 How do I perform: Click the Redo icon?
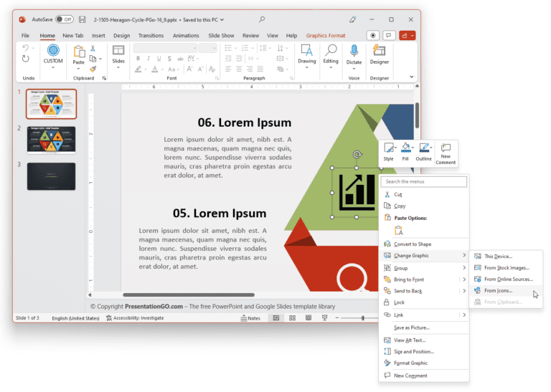coord(25,59)
